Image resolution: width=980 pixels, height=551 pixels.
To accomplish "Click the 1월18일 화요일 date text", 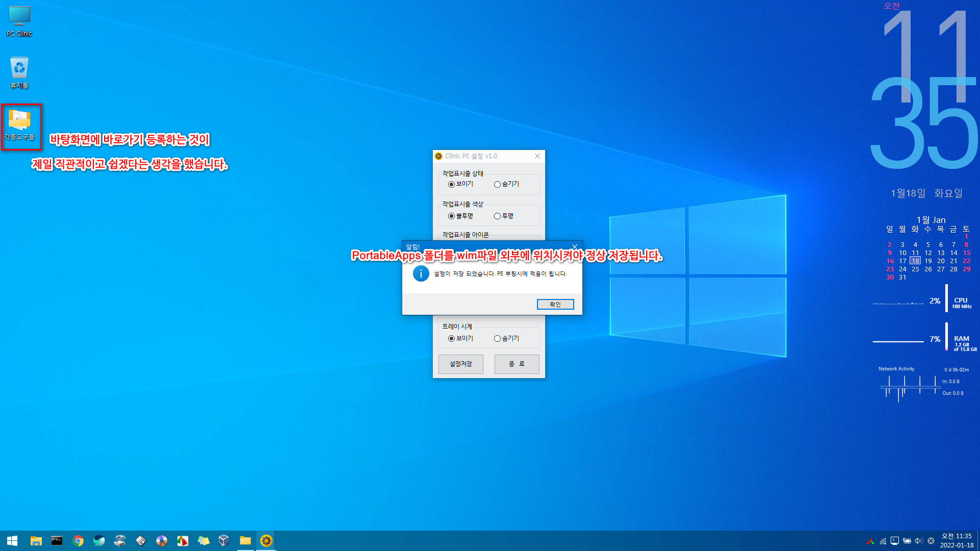I will click(x=927, y=193).
